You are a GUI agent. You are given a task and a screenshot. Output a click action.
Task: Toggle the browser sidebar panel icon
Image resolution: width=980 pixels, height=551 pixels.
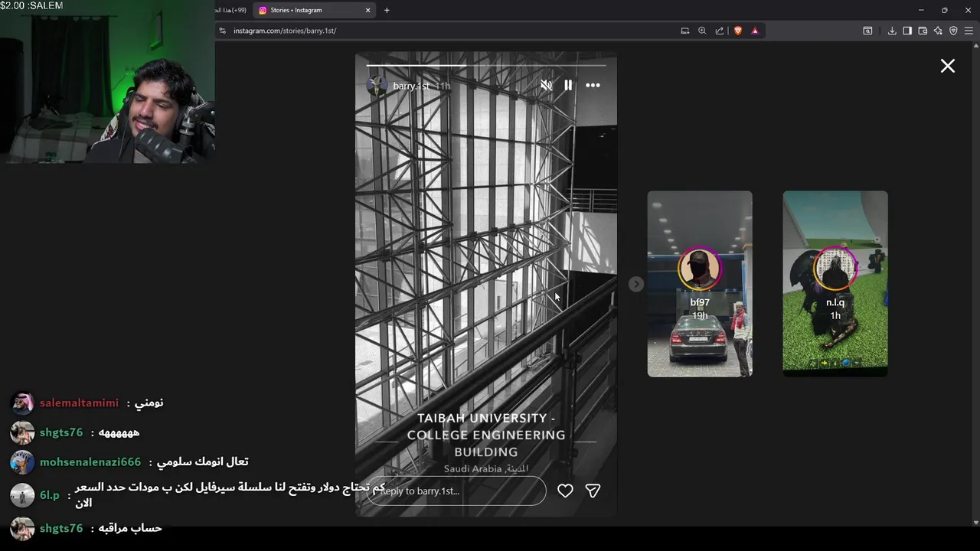907,31
